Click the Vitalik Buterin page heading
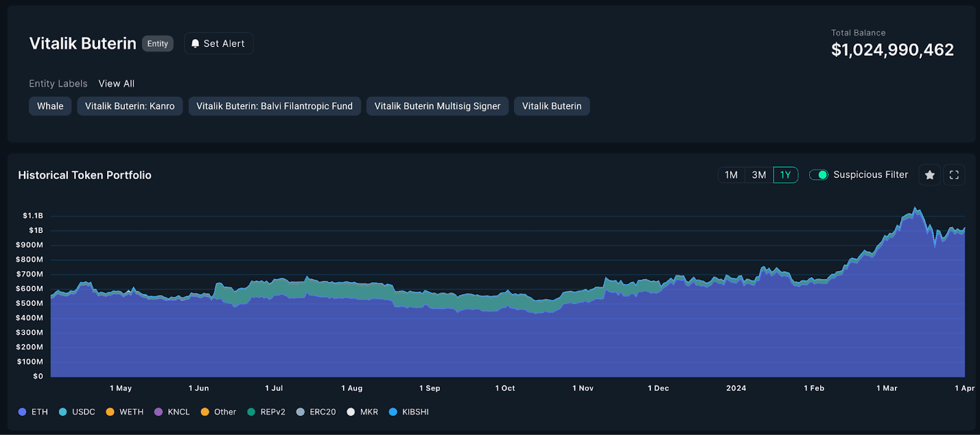Image resolution: width=980 pixels, height=435 pixels. click(83, 43)
